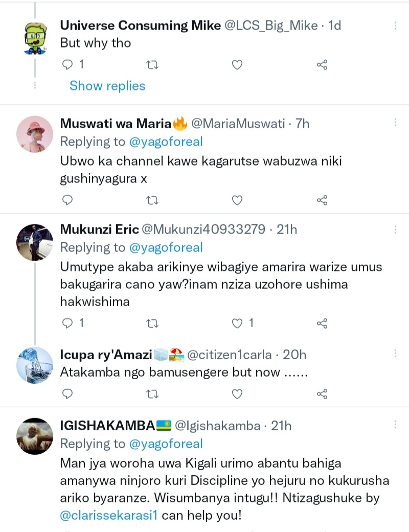Viewport: 409px width, 532px height.
Task: Open IGISHAKAMBA's profile avatar
Action: click(x=35, y=436)
